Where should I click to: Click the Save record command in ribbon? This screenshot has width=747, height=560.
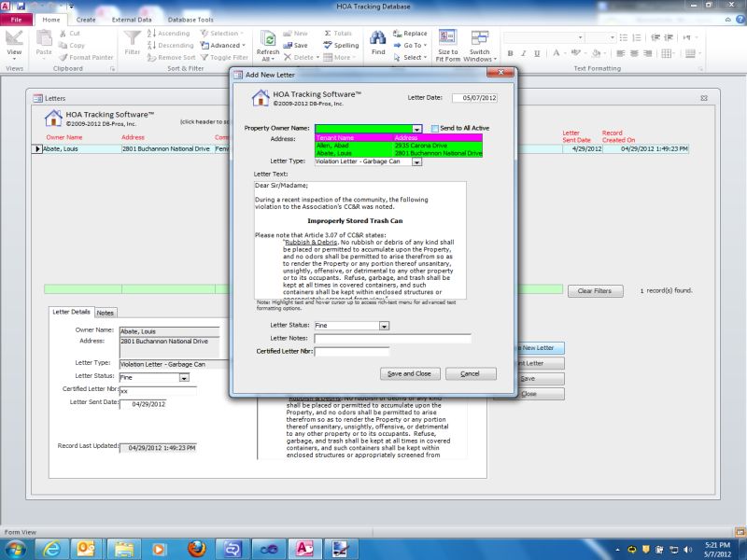(x=296, y=45)
